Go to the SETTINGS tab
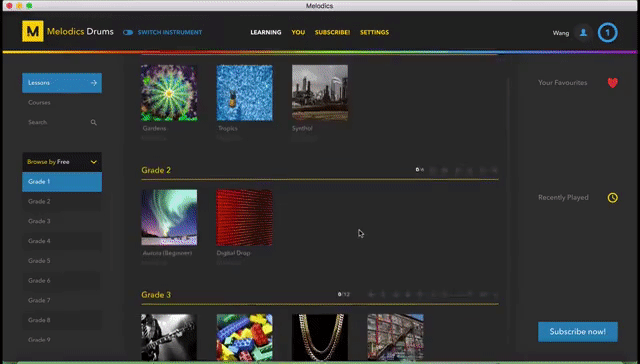 pyautogui.click(x=374, y=32)
